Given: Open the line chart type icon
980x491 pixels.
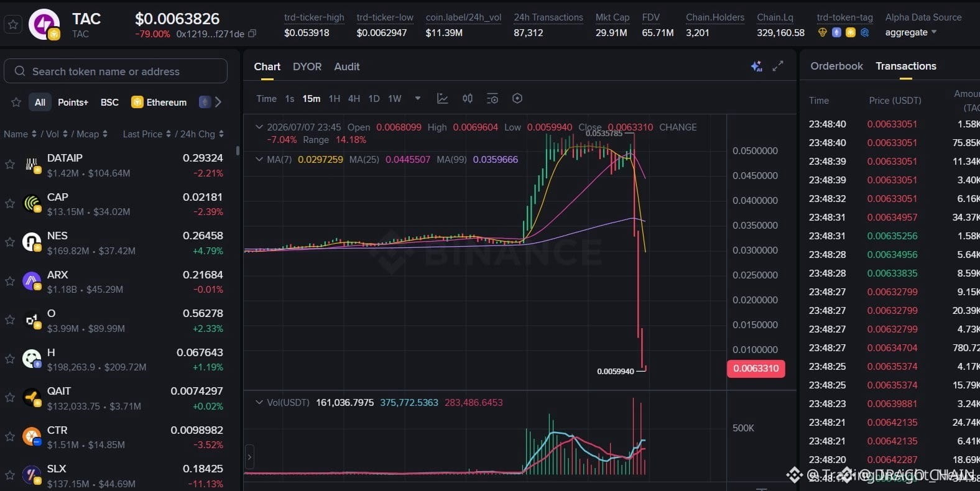Looking at the screenshot, I should coord(443,98).
